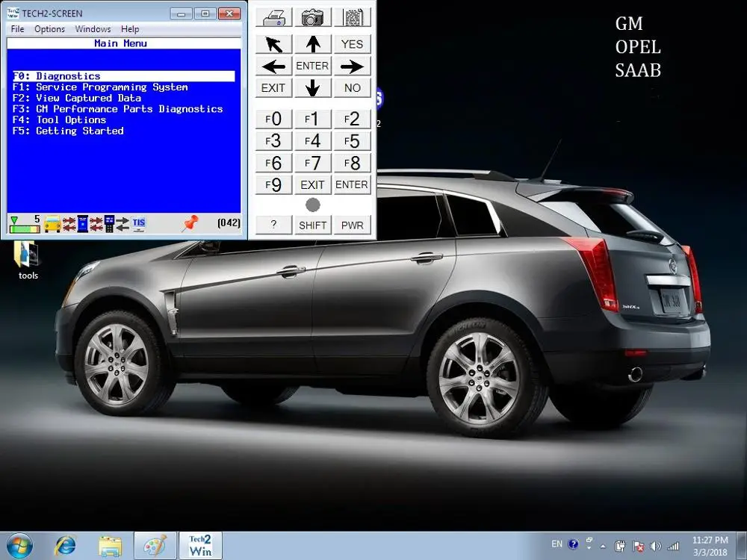The image size is (747, 560).
Task: Click the yellow car status icon
Action: pos(52,223)
